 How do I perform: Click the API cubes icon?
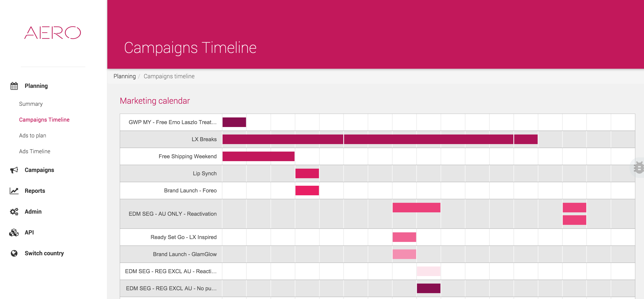14,232
